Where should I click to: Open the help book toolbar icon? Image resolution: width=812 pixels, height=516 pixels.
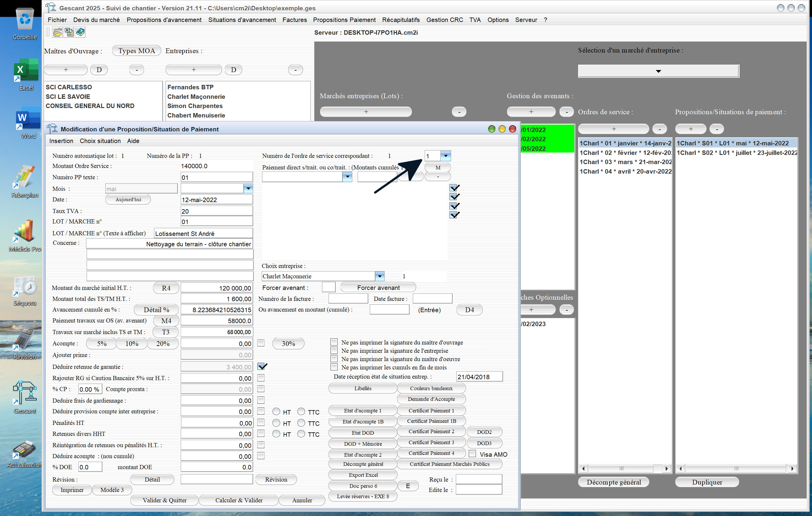click(x=80, y=32)
